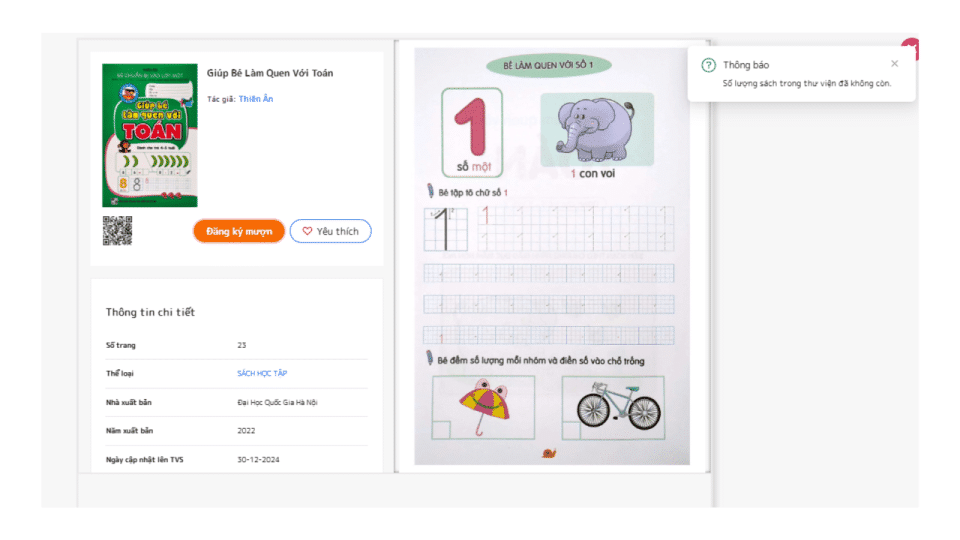This screenshot has height=540, width=960.
Task: Click the elephant picture on the page
Action: 596,129
